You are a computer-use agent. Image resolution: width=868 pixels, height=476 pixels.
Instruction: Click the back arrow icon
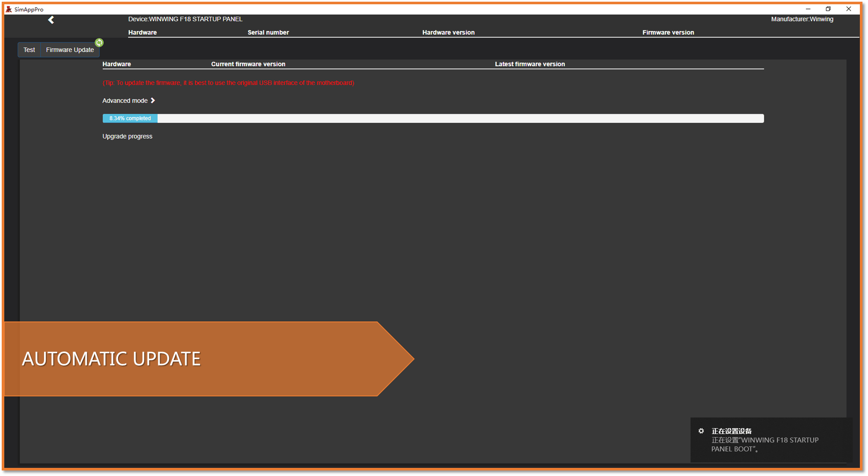click(51, 20)
